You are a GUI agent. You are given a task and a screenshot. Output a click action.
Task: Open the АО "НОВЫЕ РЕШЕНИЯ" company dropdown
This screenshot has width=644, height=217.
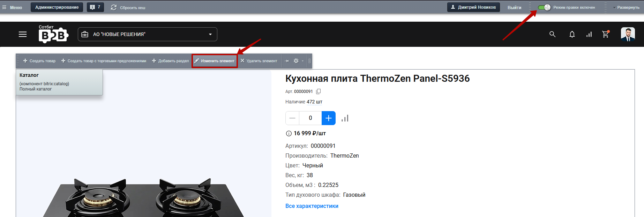point(148,34)
